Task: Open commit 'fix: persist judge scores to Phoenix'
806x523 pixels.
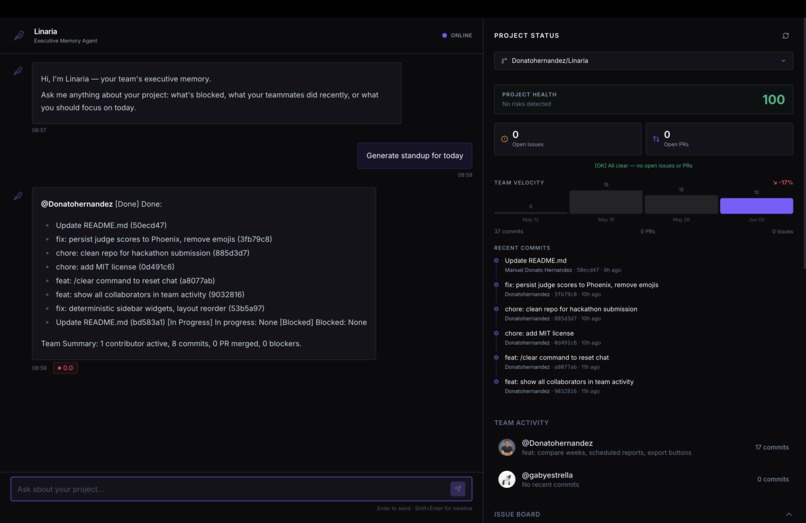Action: 581,285
